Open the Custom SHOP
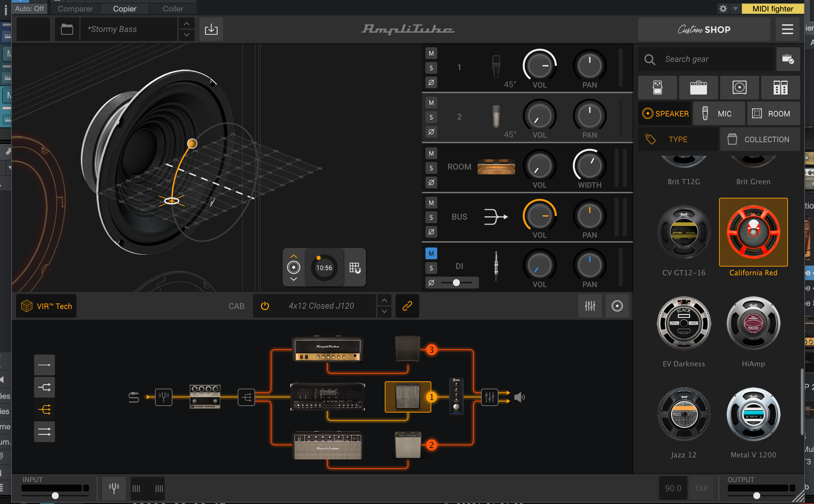Image resolution: width=814 pixels, height=504 pixels. (x=704, y=30)
